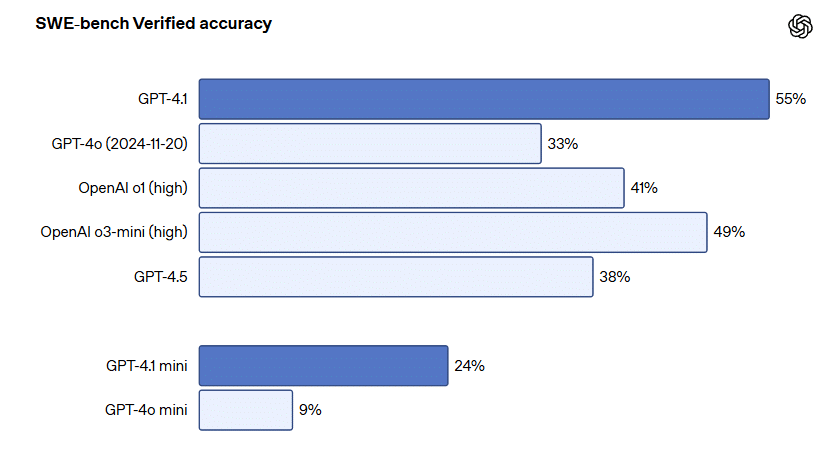Click the 55% value label
This screenshot has height=453, width=832.
tap(790, 99)
